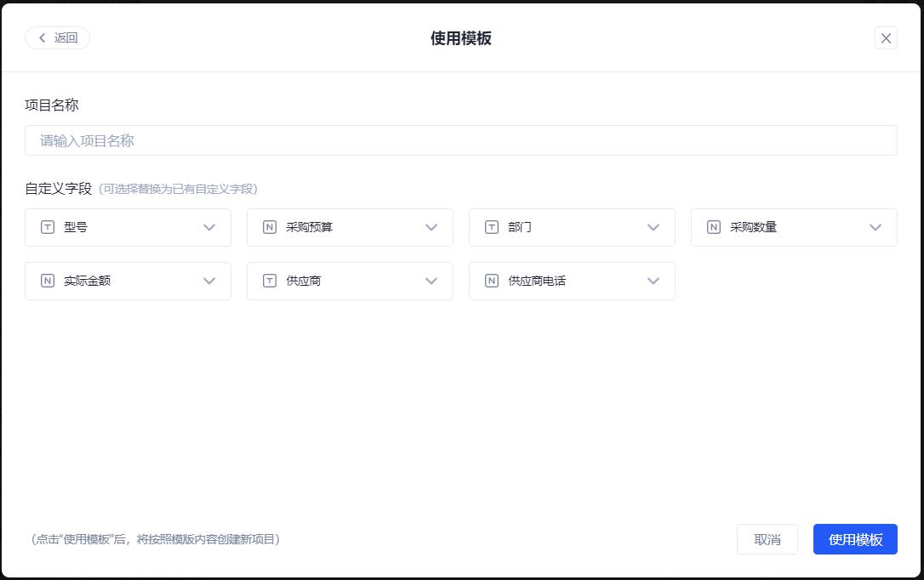Open the 部门 field dropdown
This screenshot has width=924, height=580.
653,227
